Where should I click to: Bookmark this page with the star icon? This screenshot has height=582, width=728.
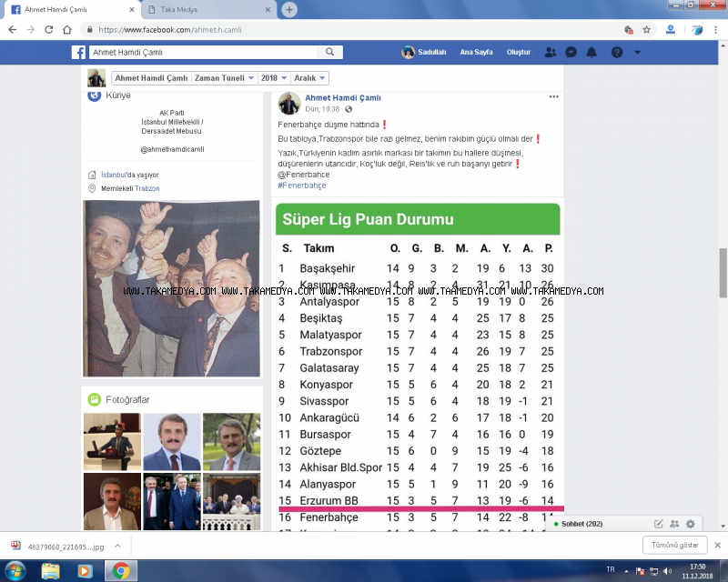pos(646,30)
